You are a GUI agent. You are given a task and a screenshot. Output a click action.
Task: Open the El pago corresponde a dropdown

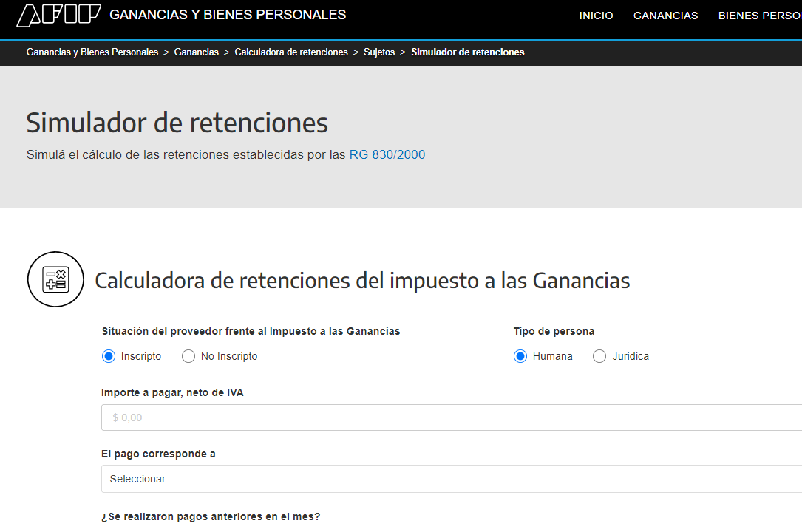pos(452,479)
